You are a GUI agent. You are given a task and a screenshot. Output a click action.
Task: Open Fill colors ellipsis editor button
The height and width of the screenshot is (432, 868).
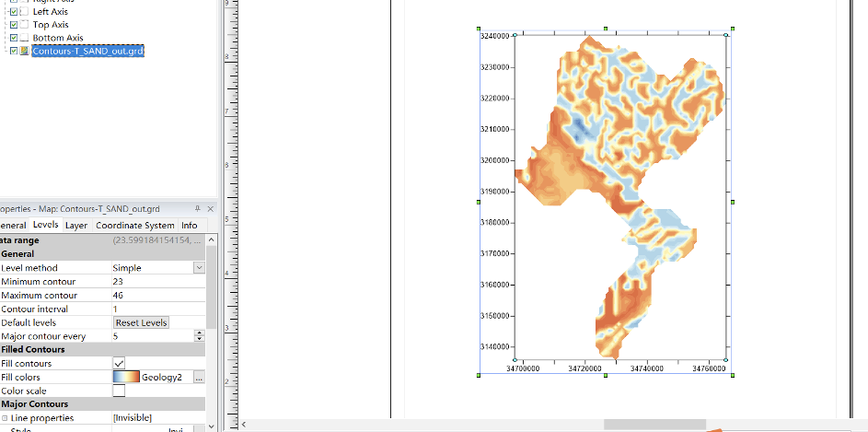pyautogui.click(x=199, y=378)
